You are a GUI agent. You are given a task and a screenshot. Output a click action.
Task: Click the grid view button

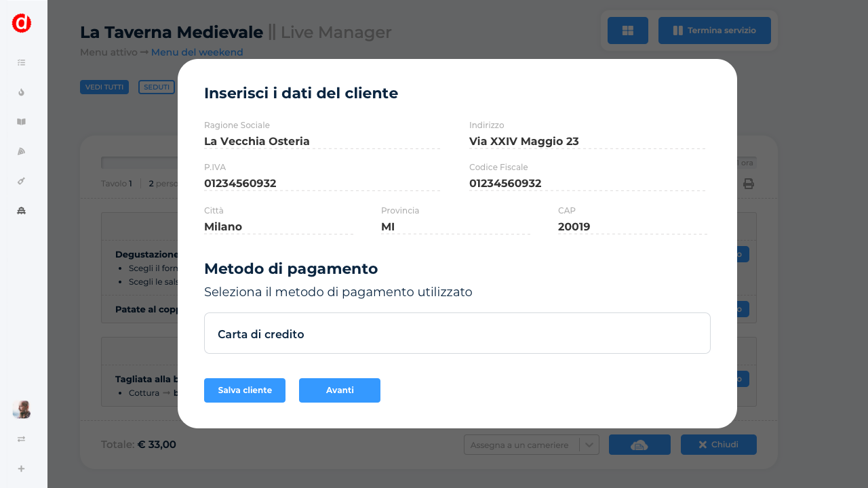click(628, 30)
